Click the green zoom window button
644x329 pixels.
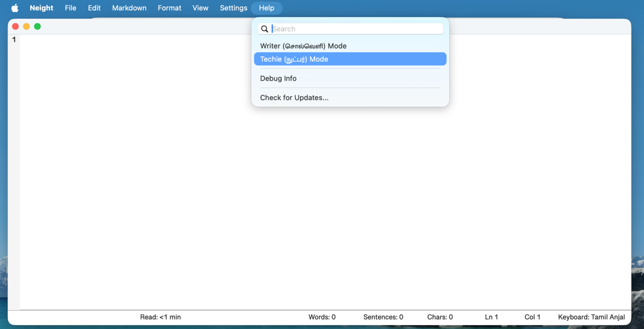[38, 26]
